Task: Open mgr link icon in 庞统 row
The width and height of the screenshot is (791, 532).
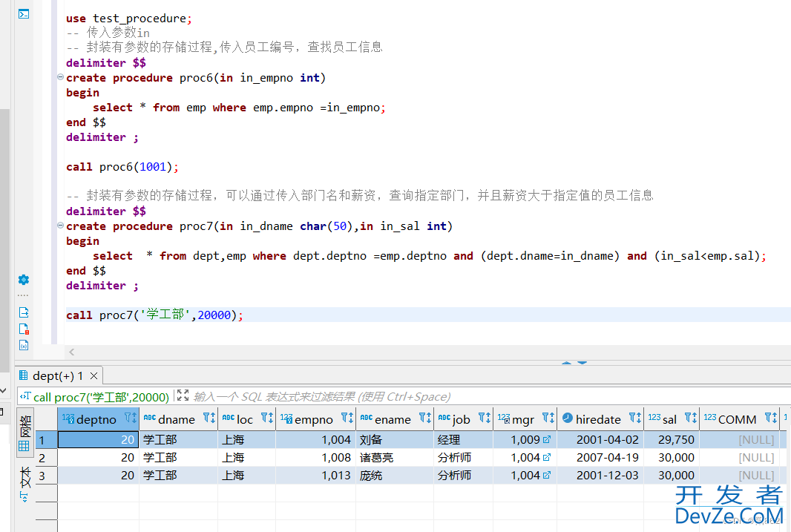Action: tap(546, 475)
